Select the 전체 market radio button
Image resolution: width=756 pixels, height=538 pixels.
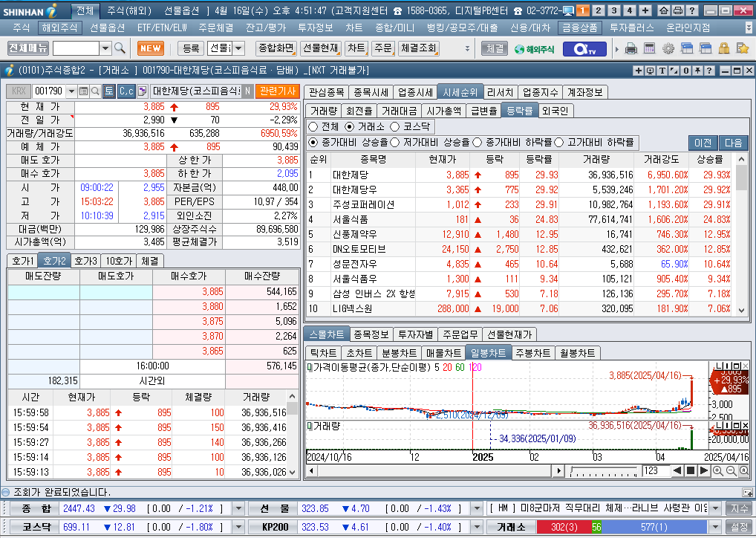click(x=313, y=127)
